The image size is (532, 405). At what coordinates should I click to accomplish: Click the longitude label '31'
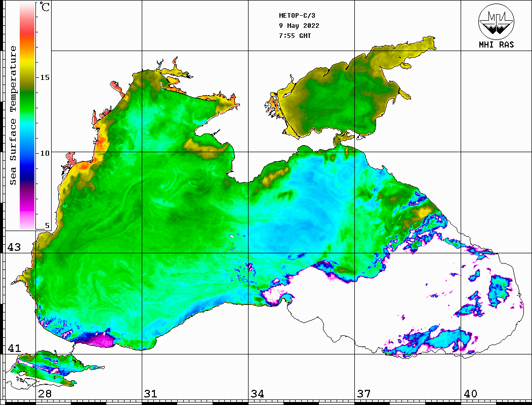[151, 394]
